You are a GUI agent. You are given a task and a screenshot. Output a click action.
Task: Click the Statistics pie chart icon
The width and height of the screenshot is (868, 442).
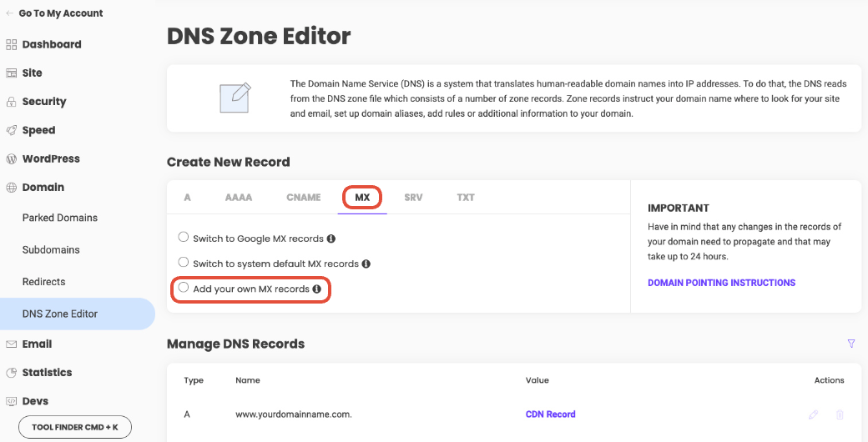(x=11, y=373)
